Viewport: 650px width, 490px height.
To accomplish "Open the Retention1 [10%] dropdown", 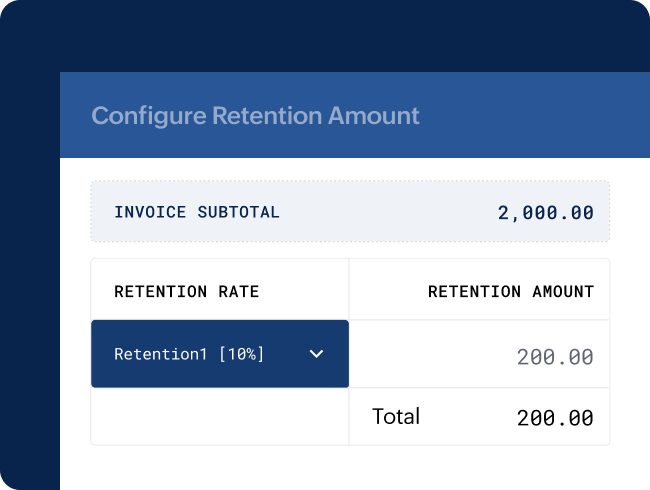I will coord(219,354).
